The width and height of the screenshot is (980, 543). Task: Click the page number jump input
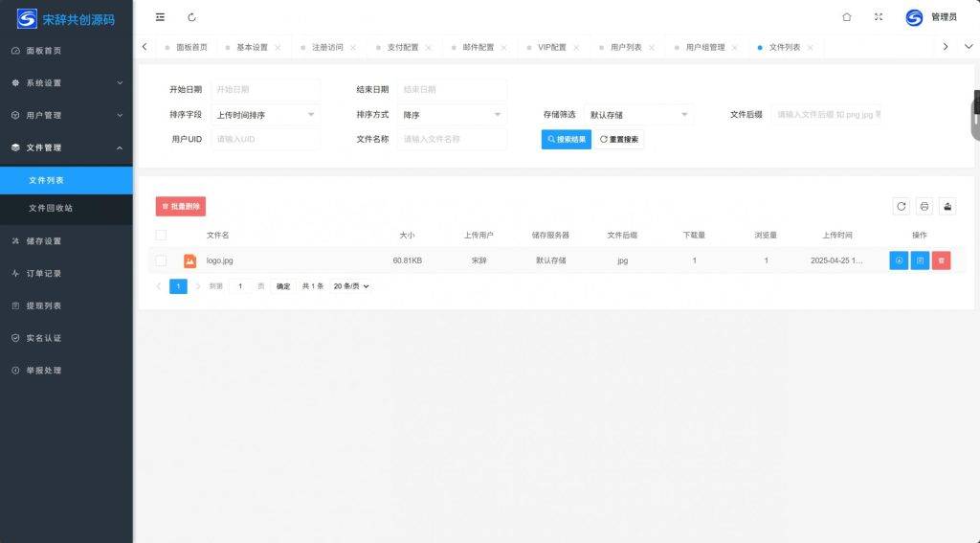tap(240, 286)
